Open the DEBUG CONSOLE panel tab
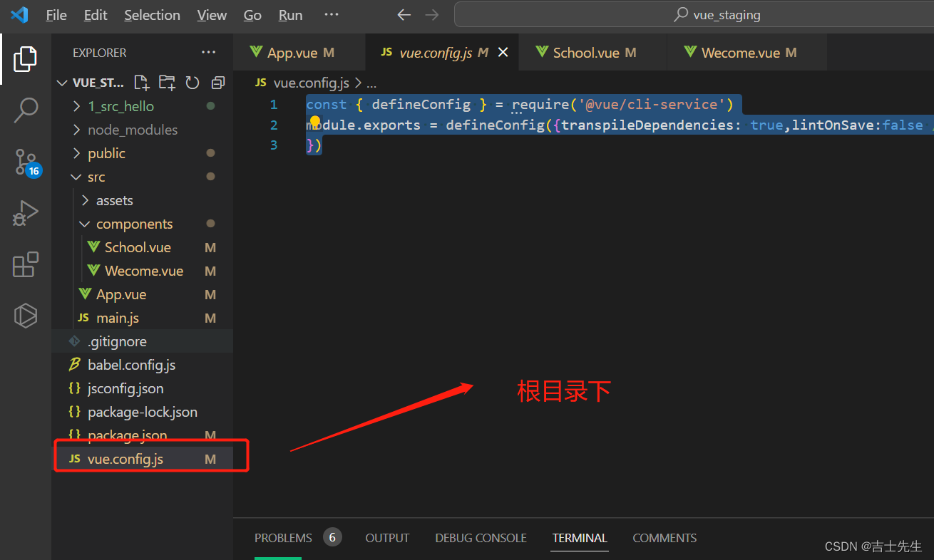Viewport: 934px width, 560px height. tap(481, 538)
